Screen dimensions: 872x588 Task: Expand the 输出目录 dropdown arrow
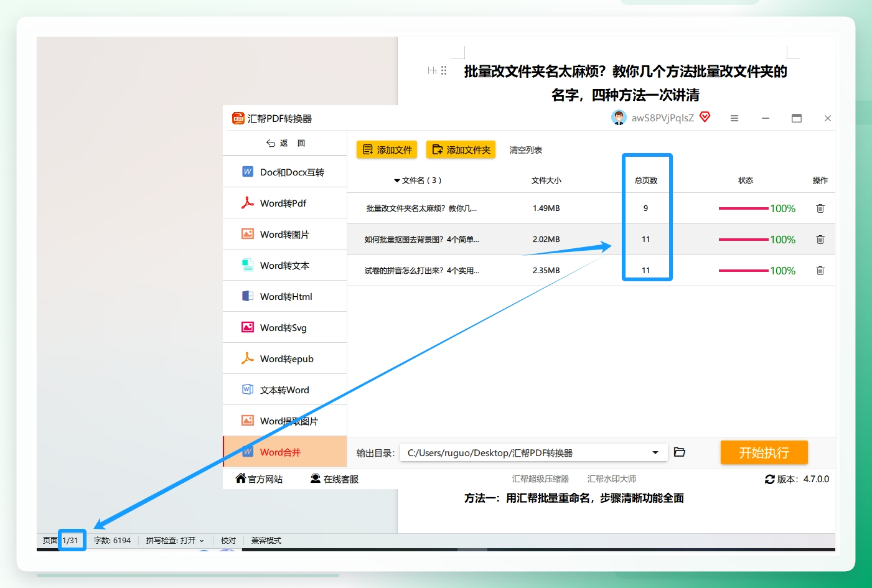655,452
